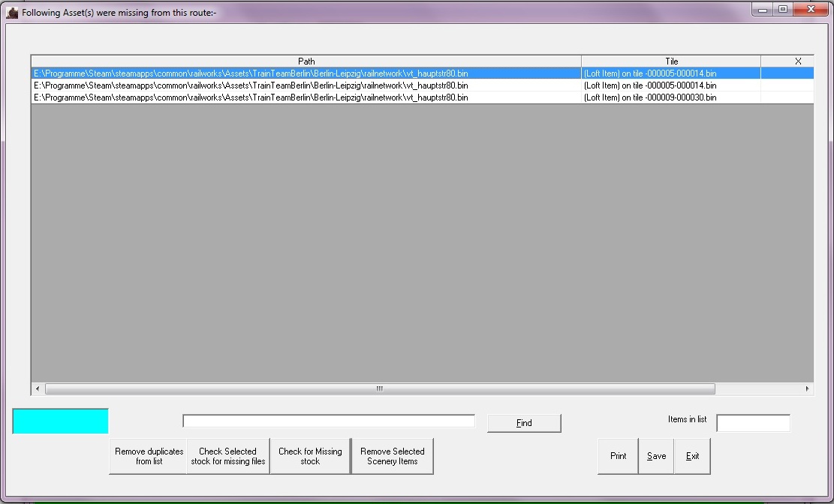Screen dimensions: 834x504
Task: Click the Path column header
Action: [x=306, y=61]
